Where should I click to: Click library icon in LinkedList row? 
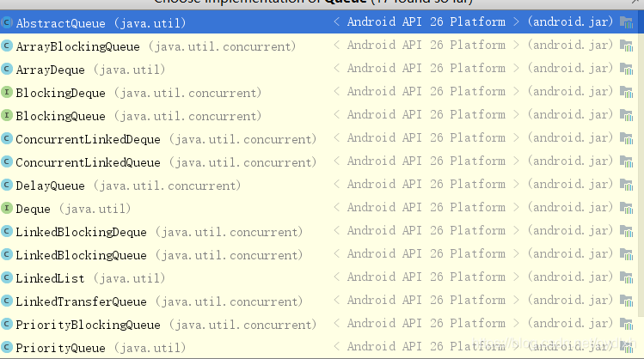[x=626, y=277]
